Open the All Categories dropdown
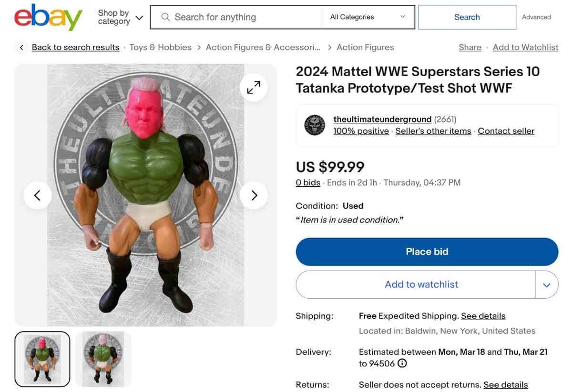 pyautogui.click(x=368, y=16)
